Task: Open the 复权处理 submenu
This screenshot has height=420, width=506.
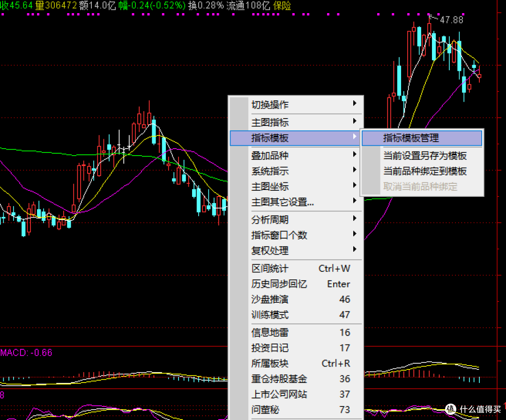Action: pos(296,250)
